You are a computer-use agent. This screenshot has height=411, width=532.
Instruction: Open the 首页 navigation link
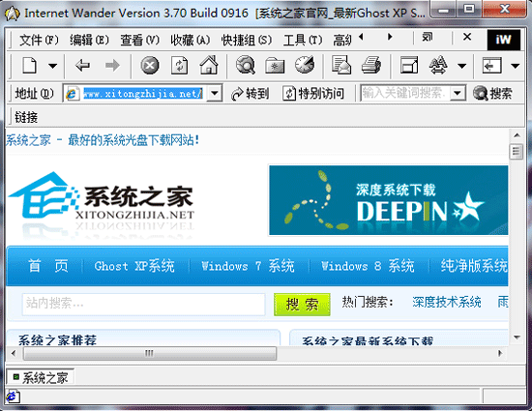tap(47, 266)
